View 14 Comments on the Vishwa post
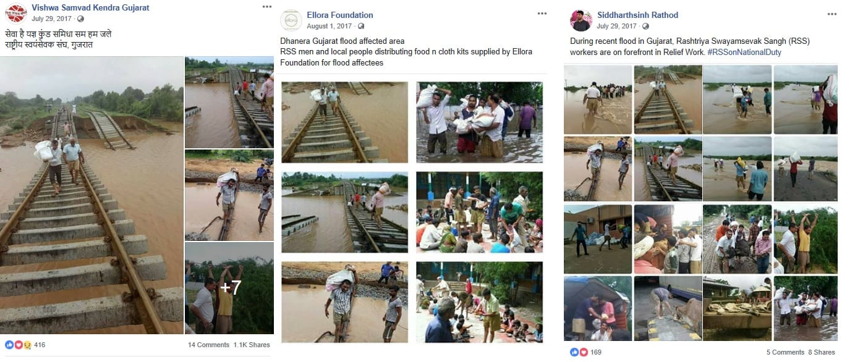Image resolution: width=868 pixels, height=362 pixels. click(x=208, y=345)
